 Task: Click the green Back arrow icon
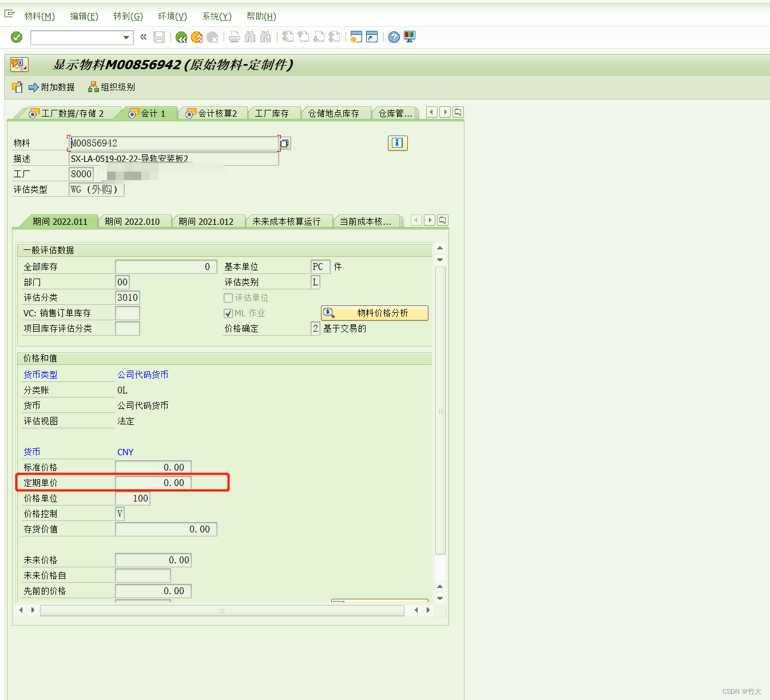pos(181,37)
